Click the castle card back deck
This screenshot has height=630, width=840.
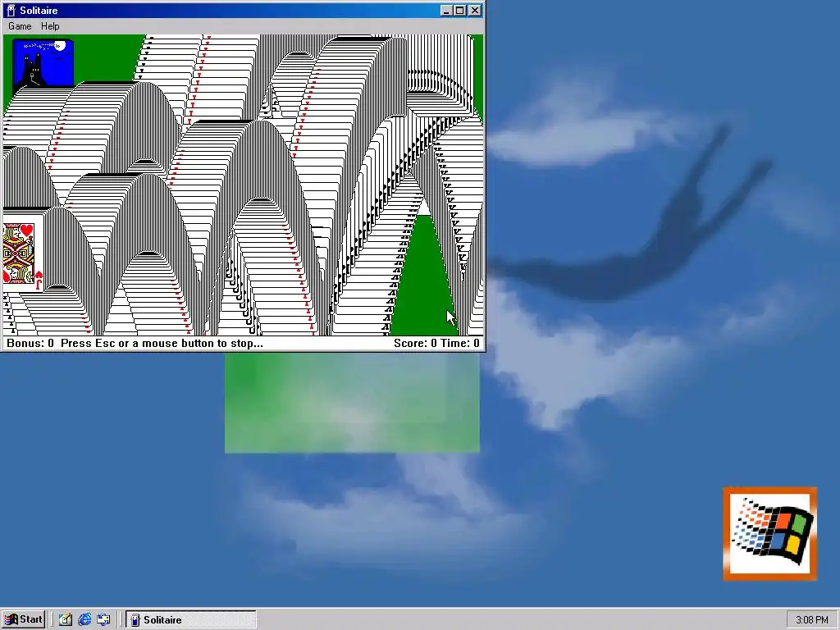coord(43,63)
